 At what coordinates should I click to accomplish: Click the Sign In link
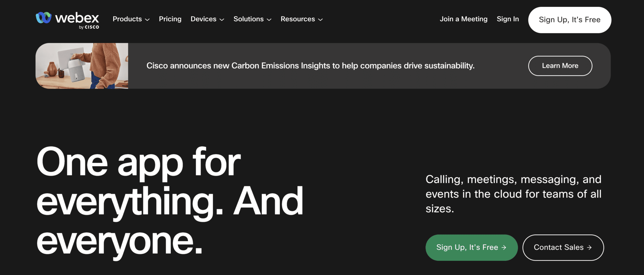(508, 19)
